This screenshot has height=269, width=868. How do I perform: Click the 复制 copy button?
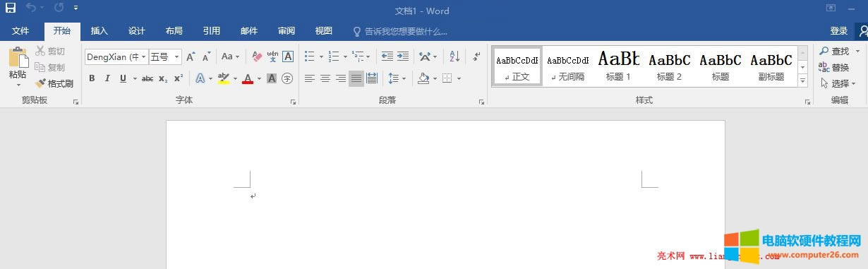(50, 67)
